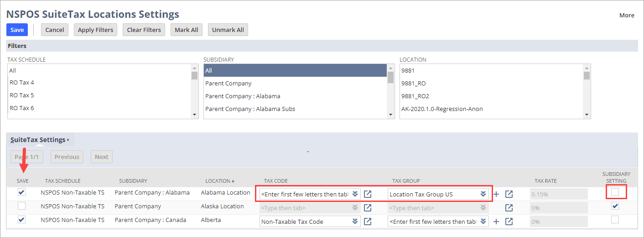644x238 pixels.
Task: Expand Location Tax Group US dropdown
Action: 483,194
